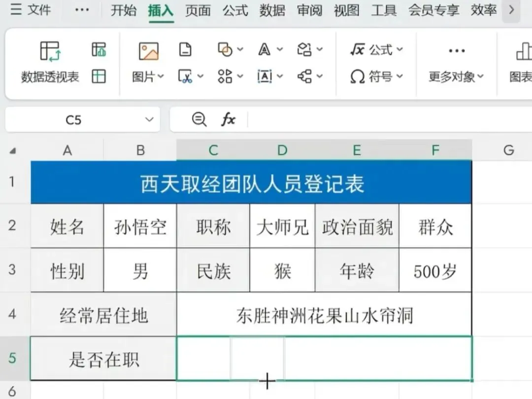
Task: Click the pivot chart icon beside 数据透视表
Action: pos(99,50)
